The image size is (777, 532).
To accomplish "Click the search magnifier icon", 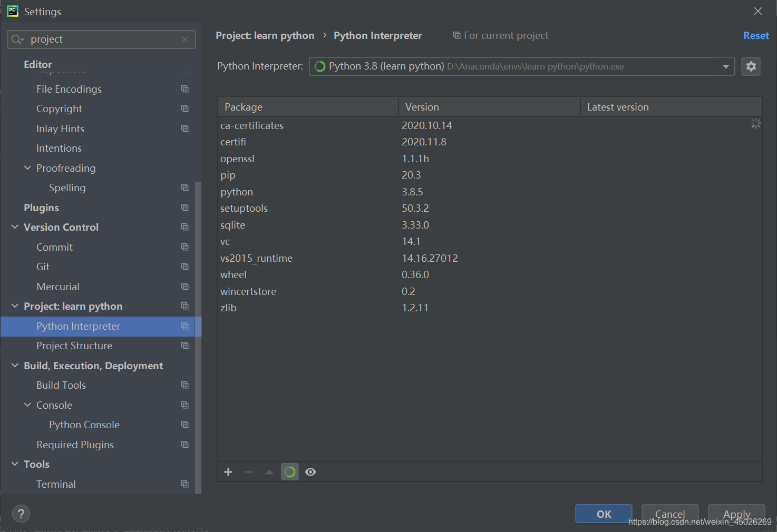I will (17, 40).
